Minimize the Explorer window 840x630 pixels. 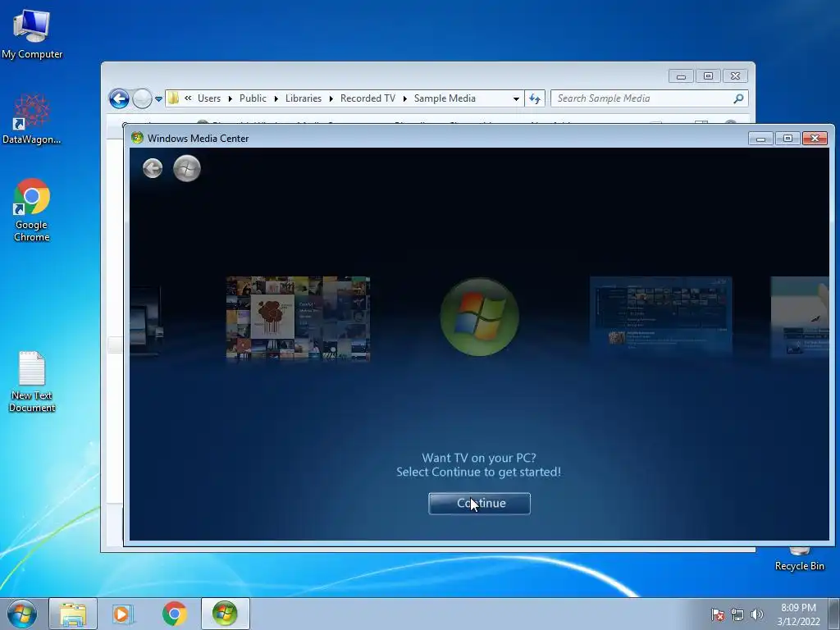(x=681, y=76)
